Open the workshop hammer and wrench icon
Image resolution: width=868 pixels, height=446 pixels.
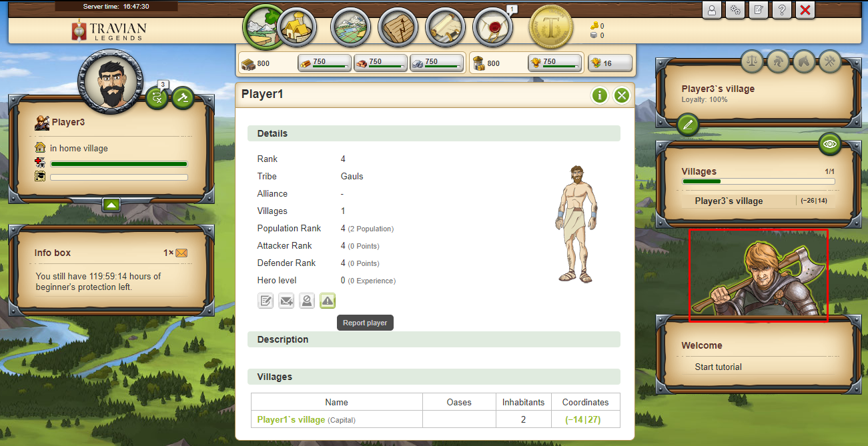(830, 61)
